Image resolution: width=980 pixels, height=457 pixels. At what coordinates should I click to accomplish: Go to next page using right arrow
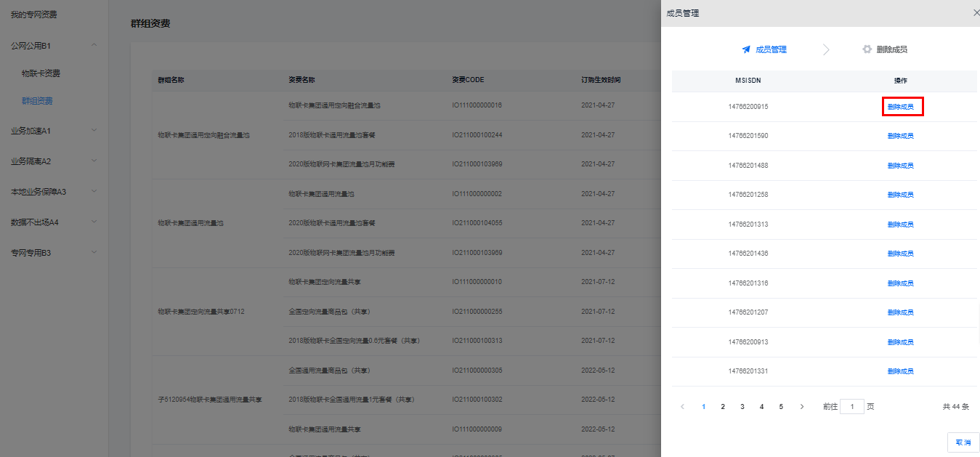pos(801,407)
